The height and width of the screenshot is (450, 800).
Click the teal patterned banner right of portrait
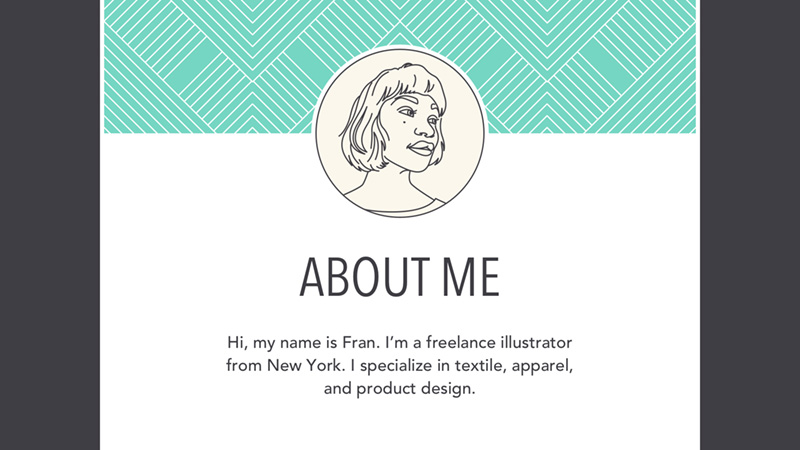(x=600, y=65)
